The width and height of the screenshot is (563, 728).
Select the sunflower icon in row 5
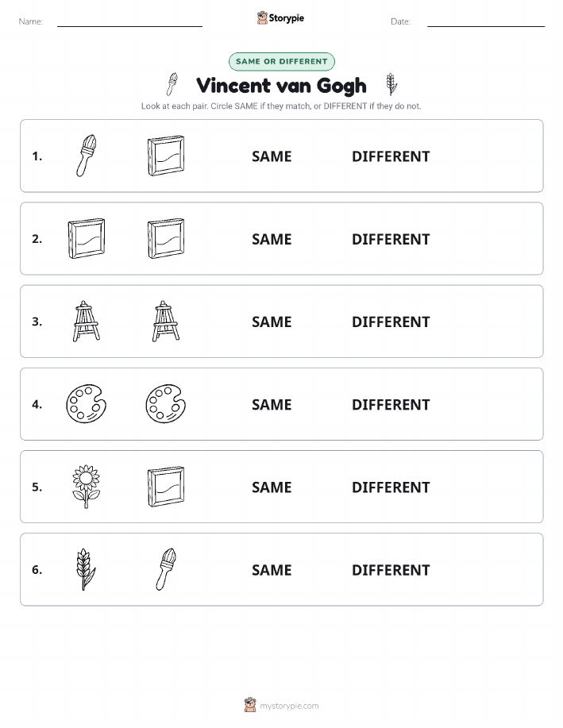point(87,487)
